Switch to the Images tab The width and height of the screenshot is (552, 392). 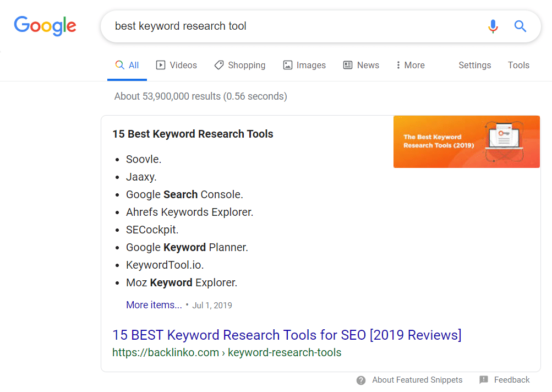tap(304, 65)
